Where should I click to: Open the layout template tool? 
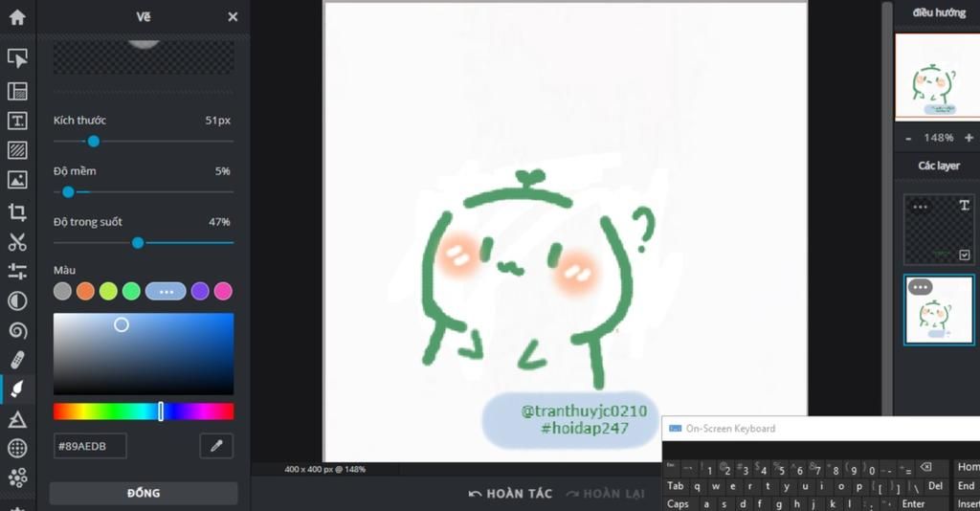[17, 91]
